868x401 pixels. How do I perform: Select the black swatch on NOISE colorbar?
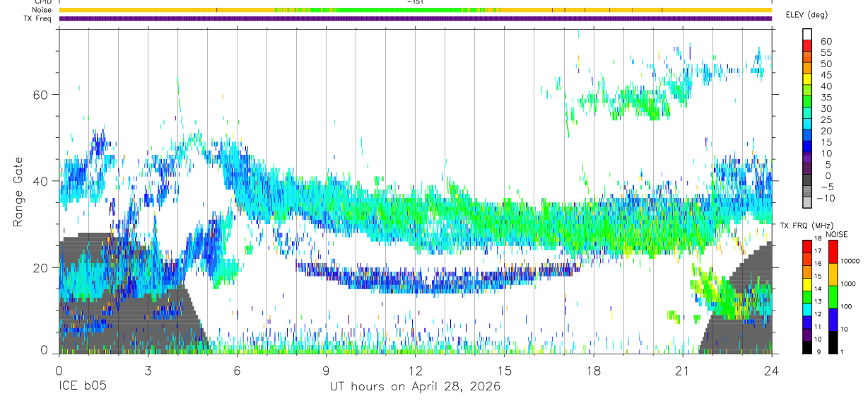tap(833, 342)
